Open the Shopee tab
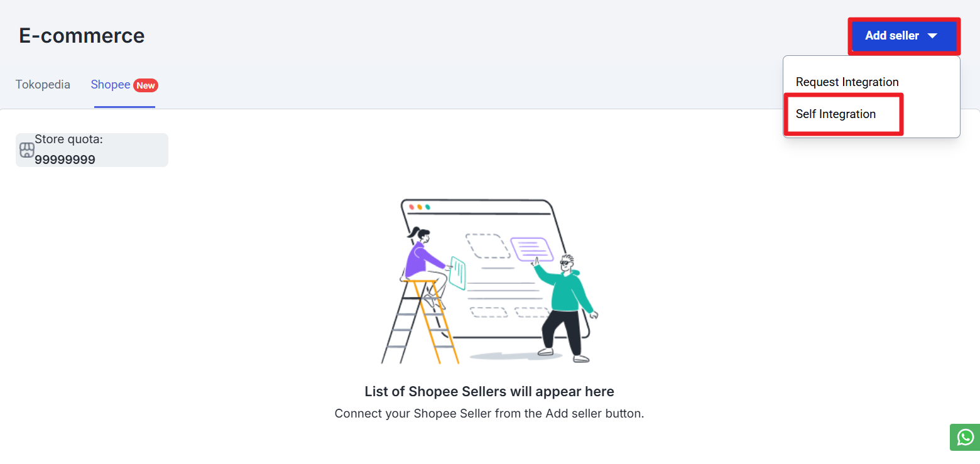Screen dimensions: 980x464 tap(111, 85)
